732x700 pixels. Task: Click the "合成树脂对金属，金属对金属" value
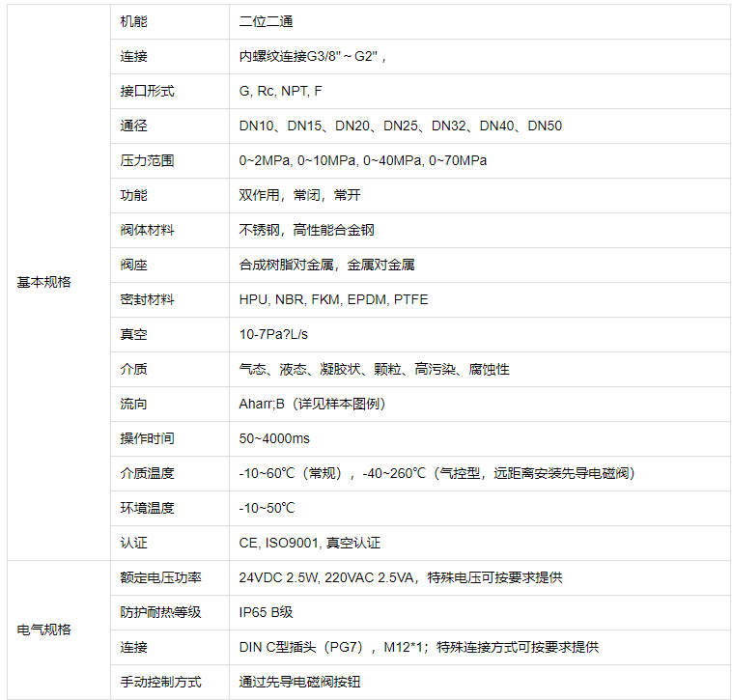point(326,265)
